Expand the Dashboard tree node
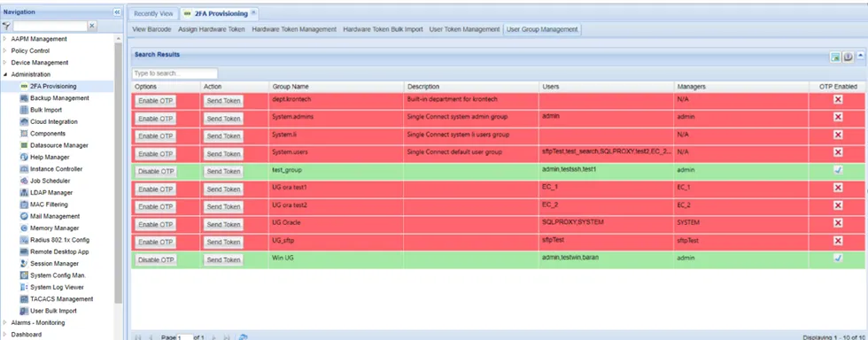The height and width of the screenshot is (340, 868). pos(5,335)
